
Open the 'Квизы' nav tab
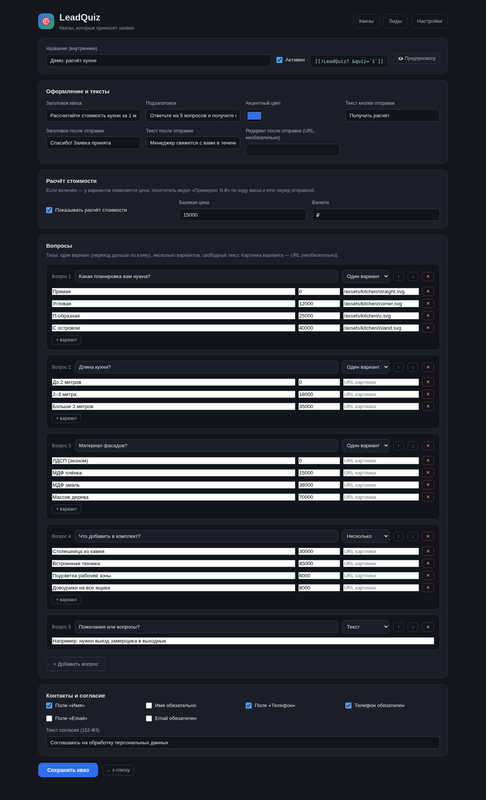(366, 21)
